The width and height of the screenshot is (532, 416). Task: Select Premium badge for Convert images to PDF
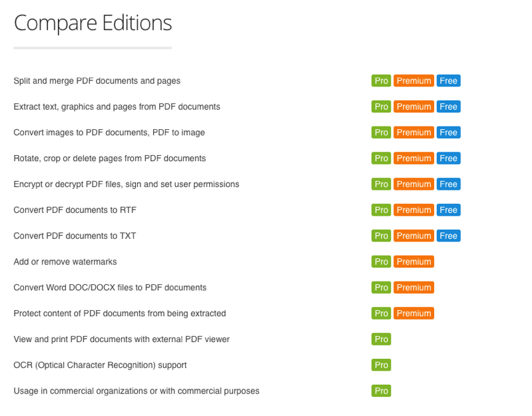(x=413, y=132)
